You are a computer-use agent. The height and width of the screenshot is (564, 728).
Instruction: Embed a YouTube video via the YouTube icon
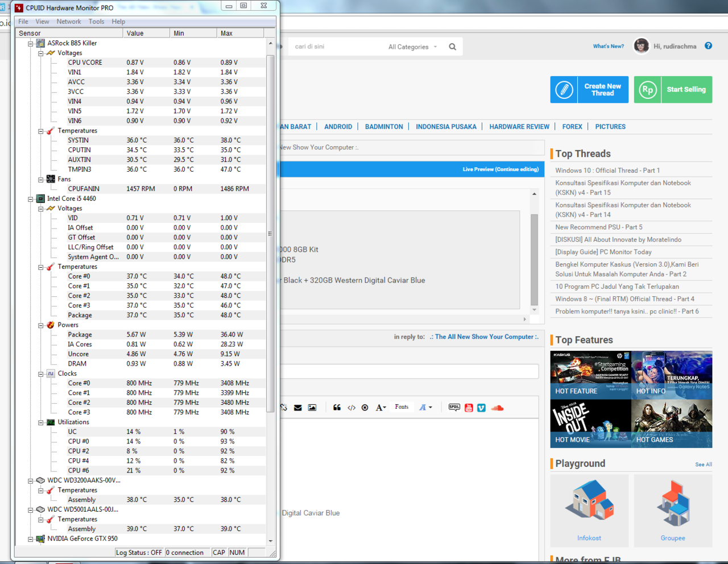pyautogui.click(x=469, y=408)
